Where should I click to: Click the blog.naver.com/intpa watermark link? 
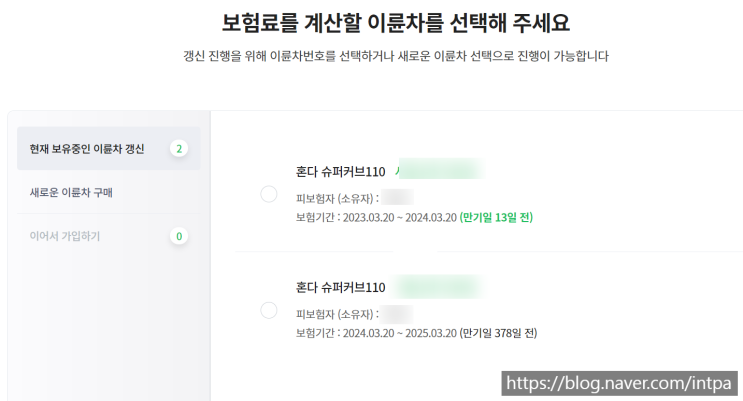click(622, 381)
